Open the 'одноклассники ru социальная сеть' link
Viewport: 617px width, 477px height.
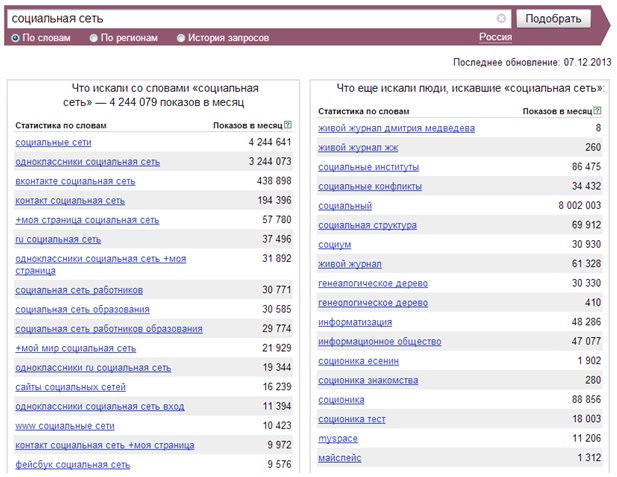pyautogui.click(x=93, y=368)
